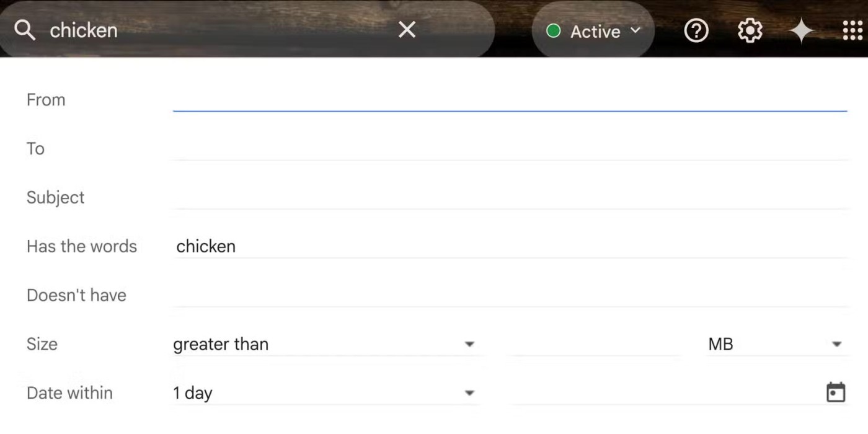Click the Gemini sparkle icon

[801, 30]
